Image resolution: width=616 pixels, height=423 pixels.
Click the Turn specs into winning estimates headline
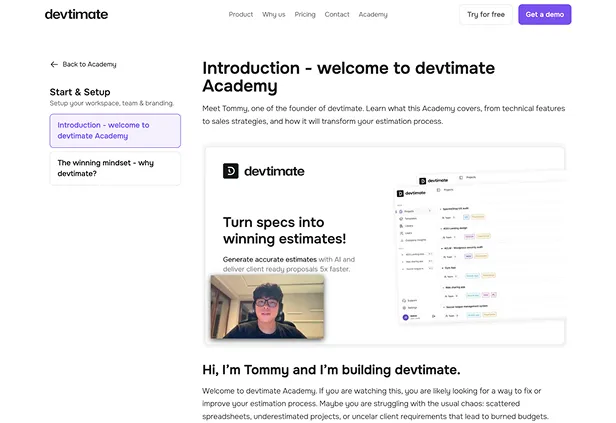click(284, 230)
